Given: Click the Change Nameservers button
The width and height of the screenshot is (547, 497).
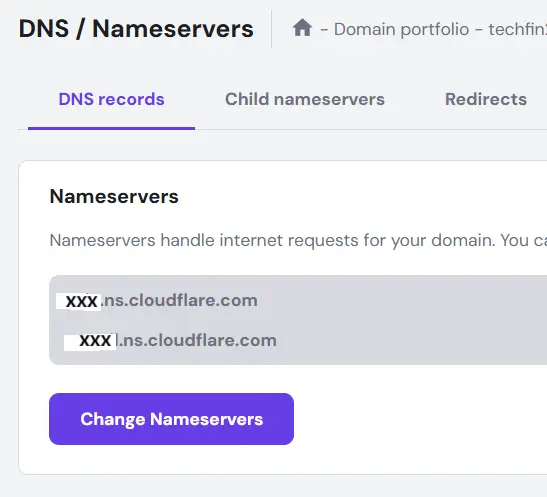Looking at the screenshot, I should tap(171, 419).
